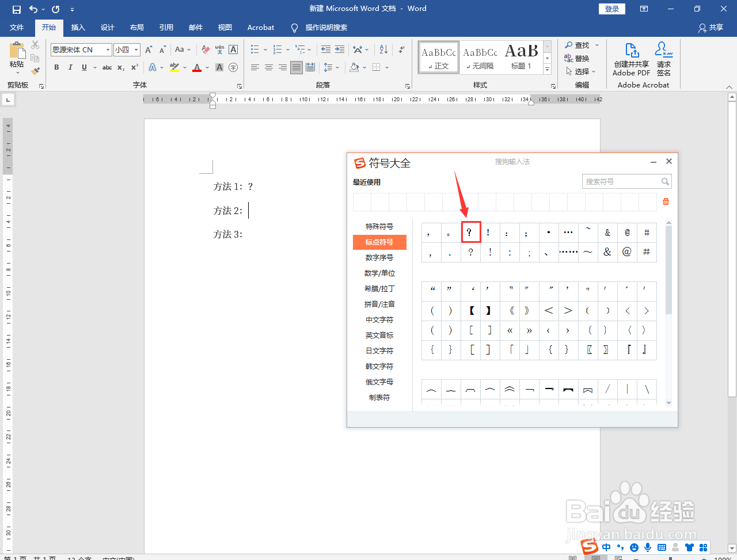Image resolution: width=737 pixels, height=560 pixels.
Task: Click the 登录 sign-in button
Action: [611, 9]
